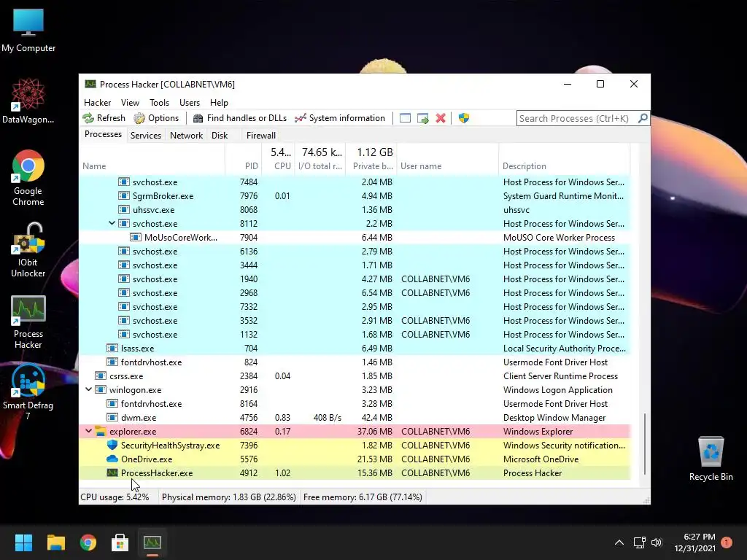
Task: Switch to the Services tab
Action: (146, 135)
